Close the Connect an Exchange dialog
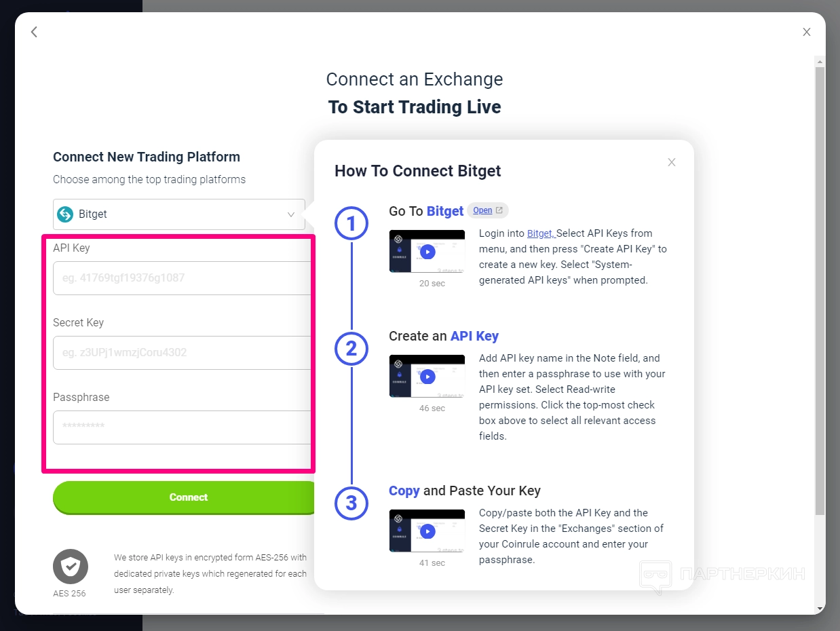This screenshot has height=631, width=840. 806,32
